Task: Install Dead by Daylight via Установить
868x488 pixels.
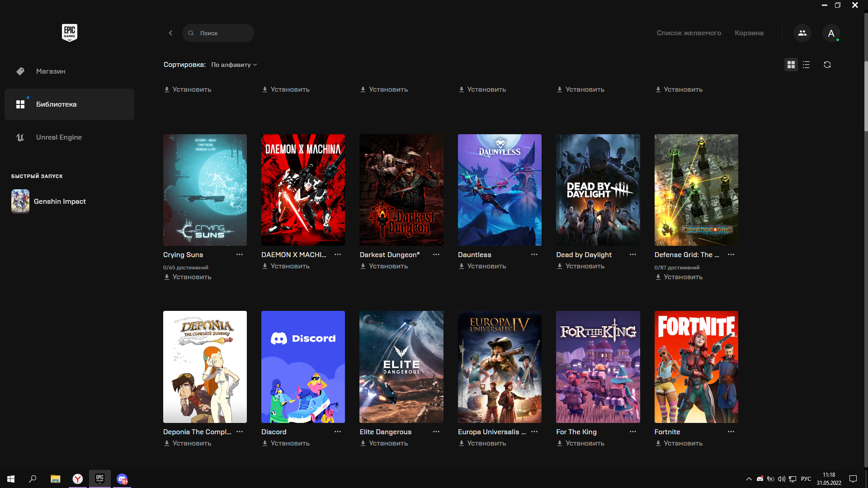Action: (x=581, y=266)
